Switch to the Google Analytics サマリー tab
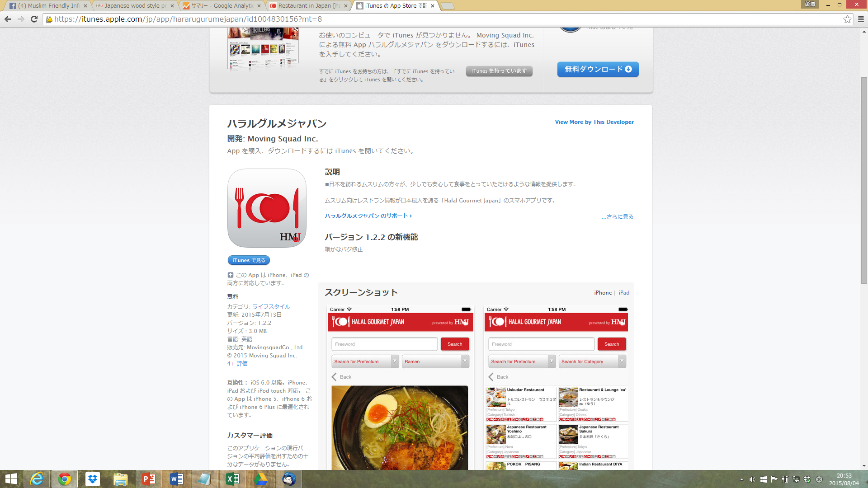868x488 pixels. [217, 6]
